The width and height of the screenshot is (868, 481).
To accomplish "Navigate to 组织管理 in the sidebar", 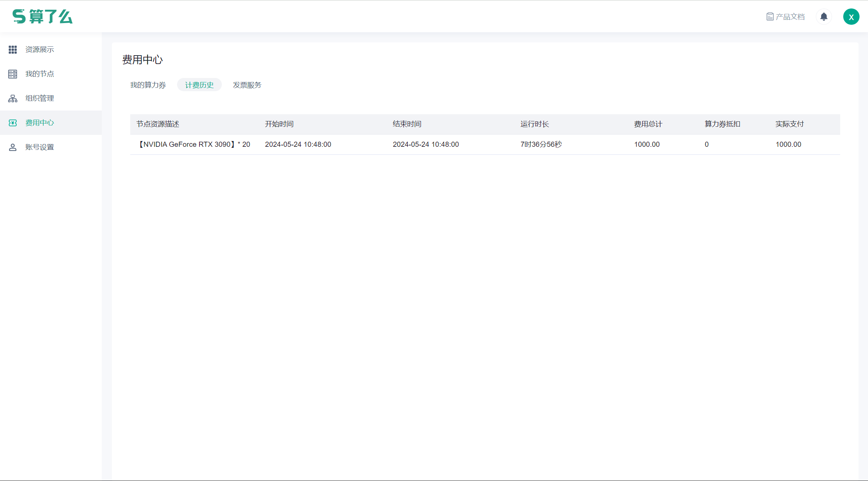I will pyautogui.click(x=40, y=98).
